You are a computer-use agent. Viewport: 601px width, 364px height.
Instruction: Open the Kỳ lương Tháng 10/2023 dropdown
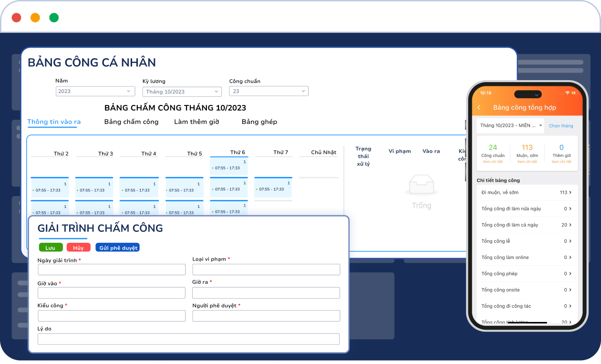[x=182, y=92]
